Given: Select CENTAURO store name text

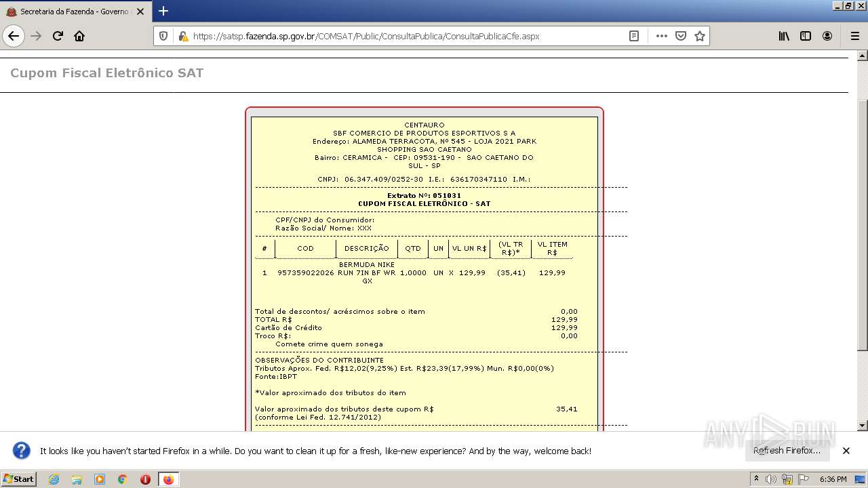Looking at the screenshot, I should click(425, 125).
